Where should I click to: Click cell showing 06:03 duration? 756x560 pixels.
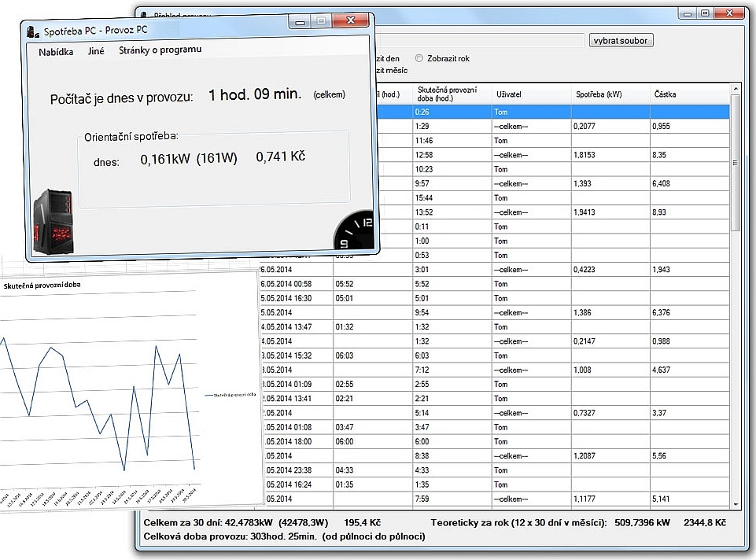point(373,356)
